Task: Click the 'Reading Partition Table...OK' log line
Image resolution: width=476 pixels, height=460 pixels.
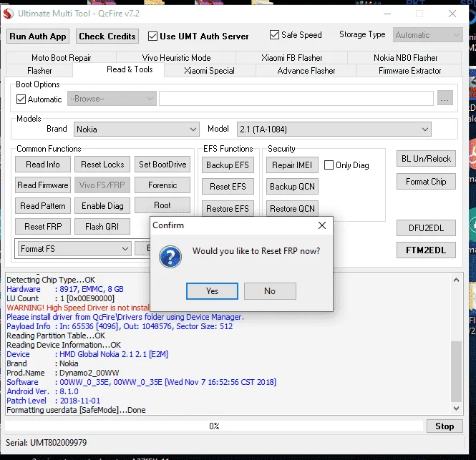Action: 56,336
